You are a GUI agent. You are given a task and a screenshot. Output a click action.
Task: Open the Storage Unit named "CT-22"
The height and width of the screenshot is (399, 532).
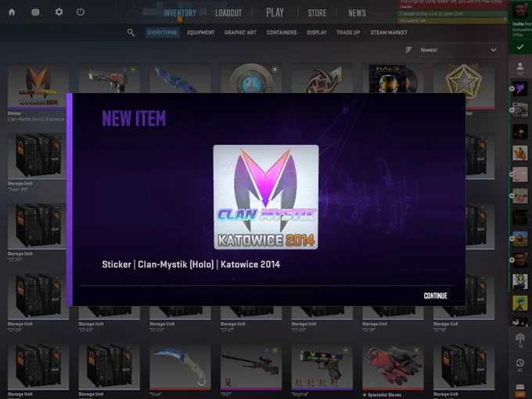pyautogui.click(x=180, y=313)
